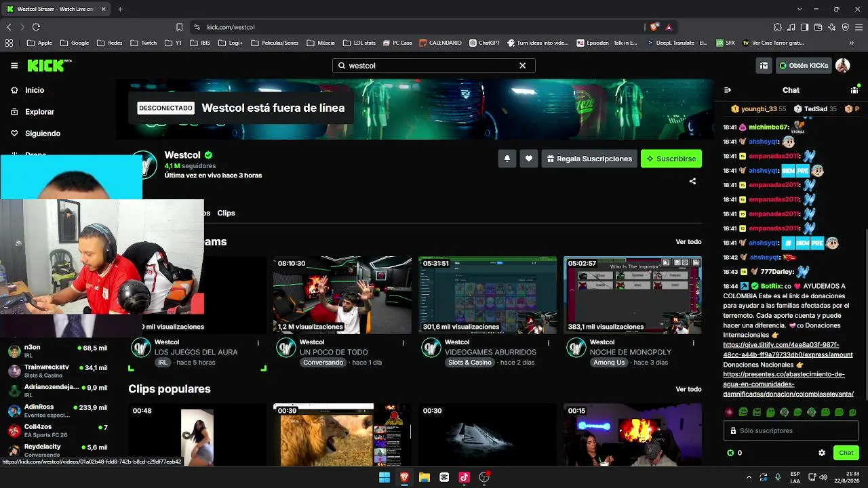Open the 08:10:30 UN POCO DE TODO video
The image size is (868, 488).
pos(342,296)
